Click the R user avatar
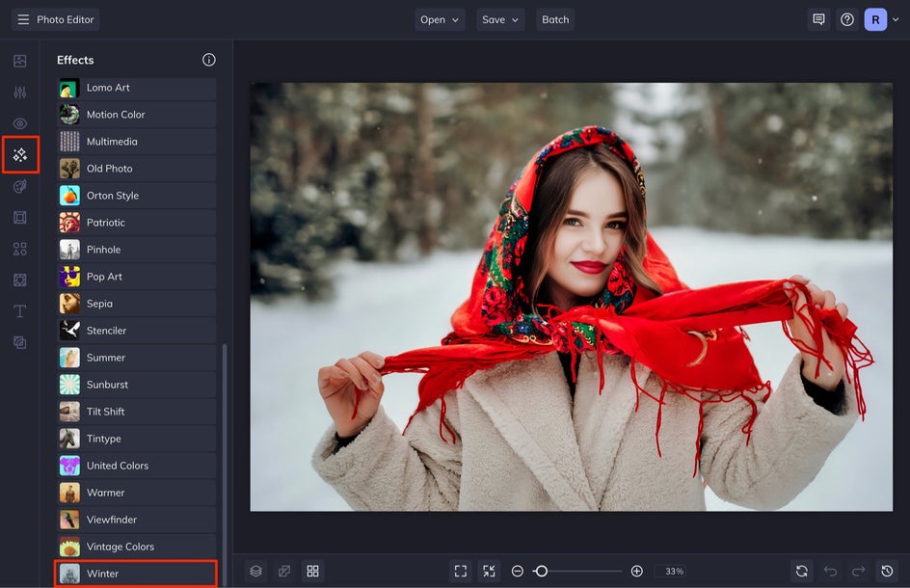Viewport: 910px width, 588px height. tap(875, 19)
